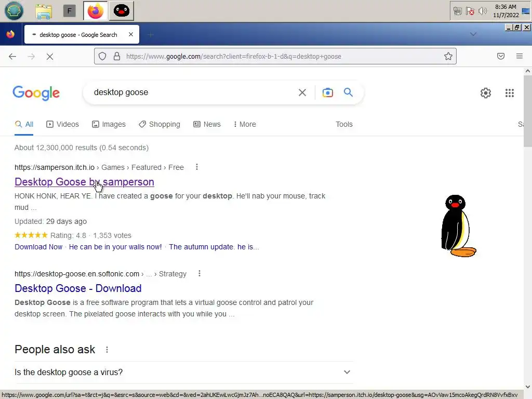Open He can be in your walls now link
Image resolution: width=532 pixels, height=399 pixels.
tap(115, 247)
